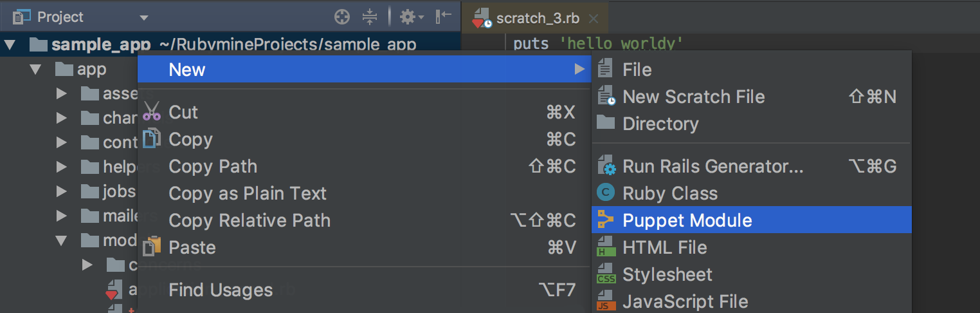The image size is (980, 313).
Task: Click the Copy documents icon
Action: (152, 138)
